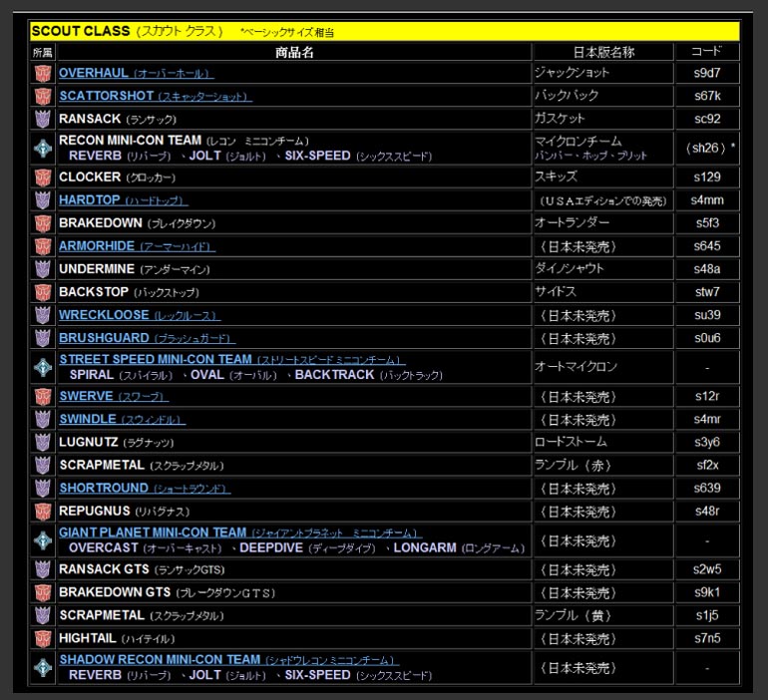768x700 pixels.
Task: Click Mini-Con icon beside SHADOW RECON team
Action: coord(43,667)
